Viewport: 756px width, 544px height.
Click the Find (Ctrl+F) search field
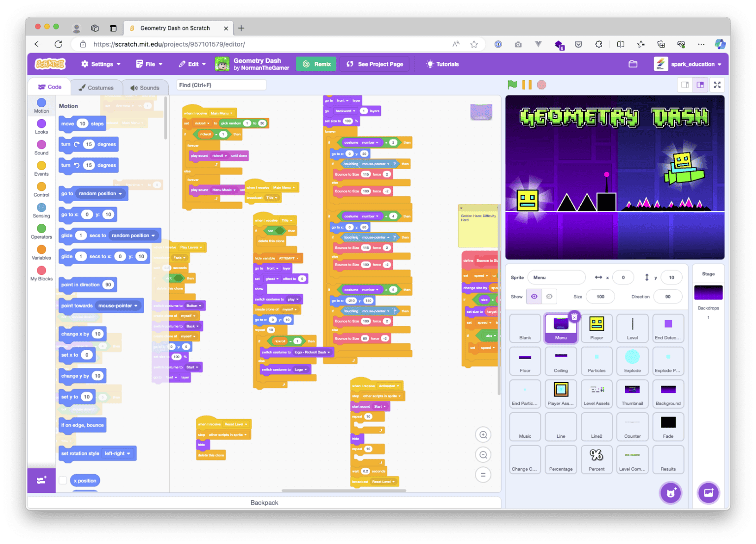(x=221, y=85)
